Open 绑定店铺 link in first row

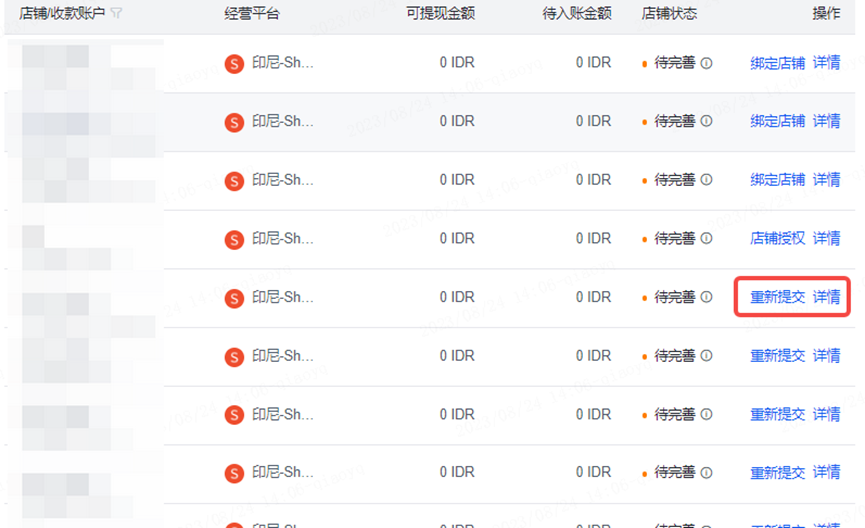777,63
